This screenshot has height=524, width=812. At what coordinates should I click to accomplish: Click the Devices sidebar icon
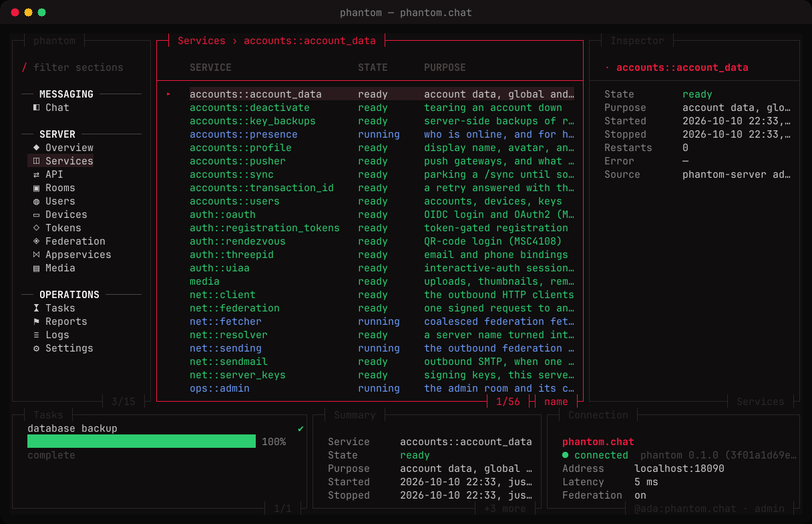click(37, 215)
